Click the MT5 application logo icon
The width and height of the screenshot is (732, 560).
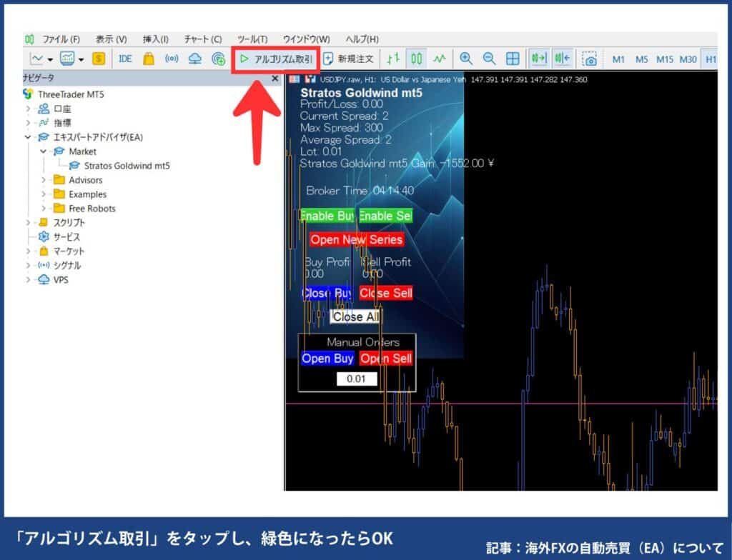[x=29, y=39]
